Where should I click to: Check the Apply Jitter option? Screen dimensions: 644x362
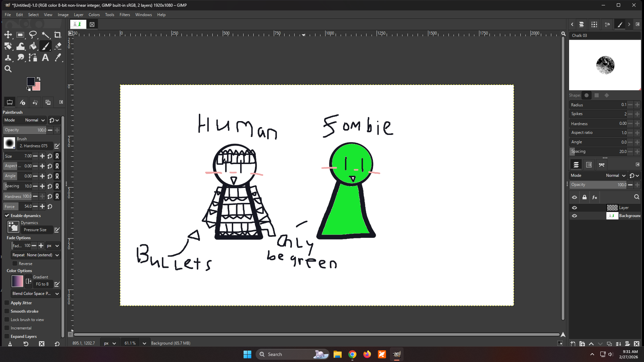point(7,303)
